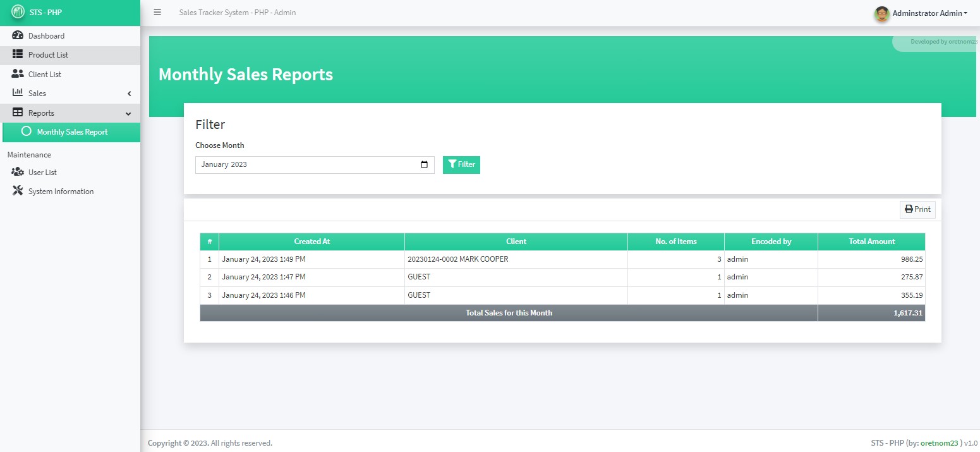Click the Reports table icon

(18, 113)
